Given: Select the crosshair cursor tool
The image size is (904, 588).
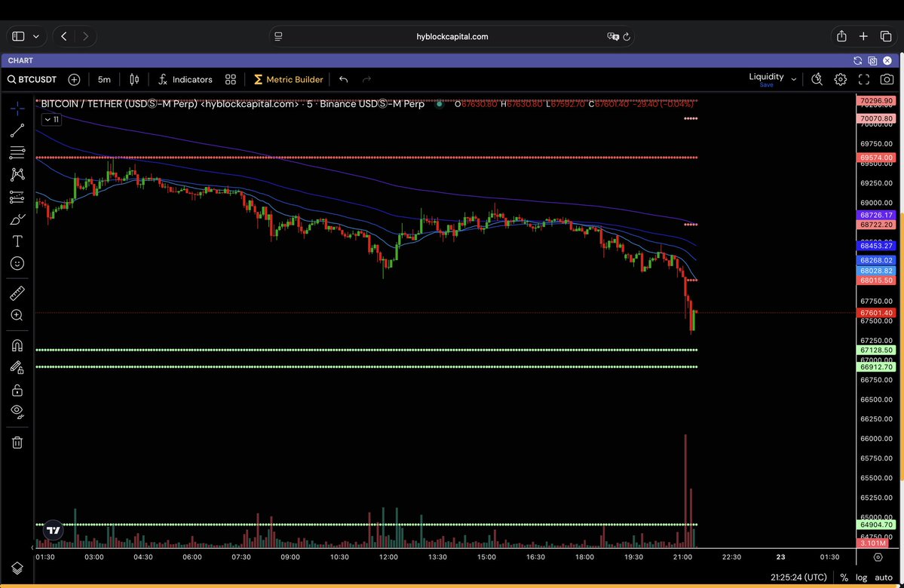Looking at the screenshot, I should (17, 109).
